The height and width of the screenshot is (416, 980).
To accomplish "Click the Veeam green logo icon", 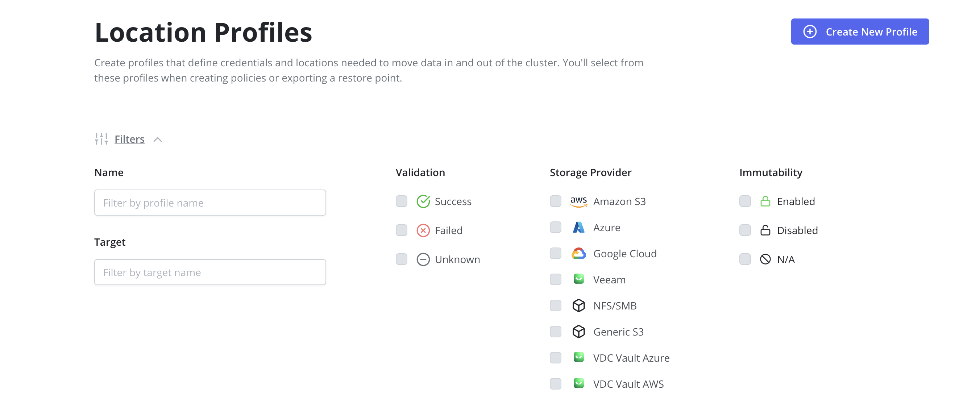I will [x=578, y=279].
